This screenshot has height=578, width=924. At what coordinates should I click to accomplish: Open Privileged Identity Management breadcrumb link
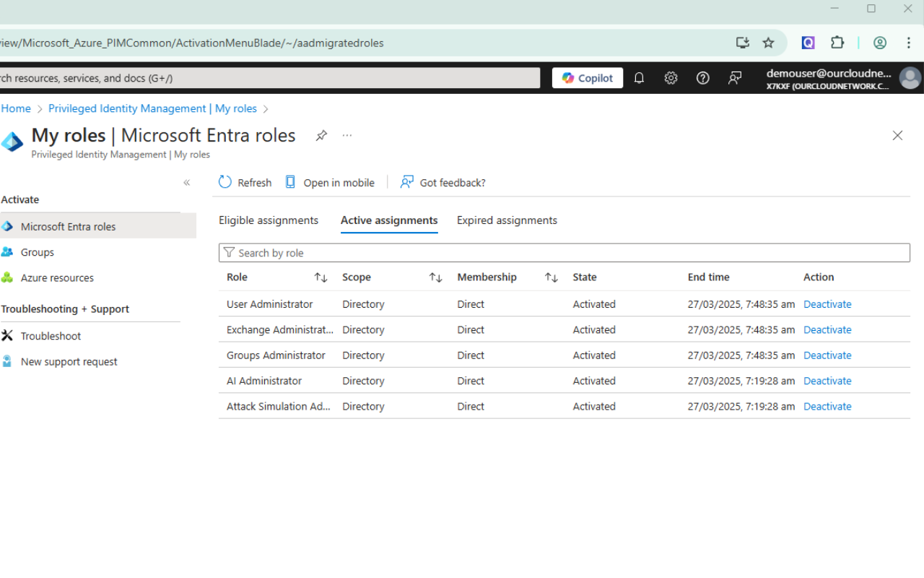152,108
